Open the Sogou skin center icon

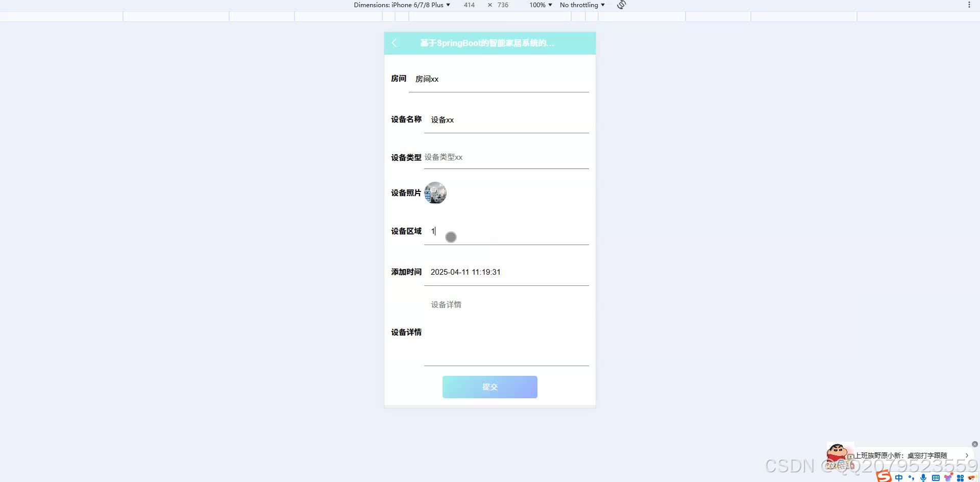948,478
